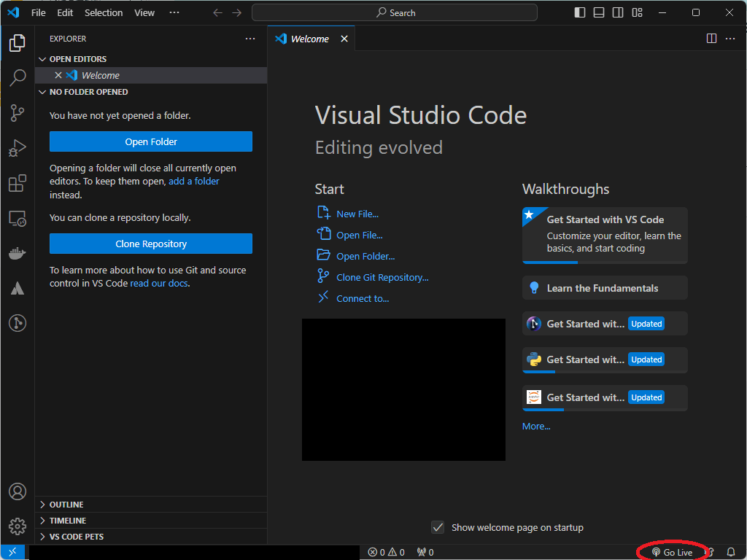Image resolution: width=747 pixels, height=560 pixels.
Task: Open the Remote Explorer icon
Action: pos(18,219)
